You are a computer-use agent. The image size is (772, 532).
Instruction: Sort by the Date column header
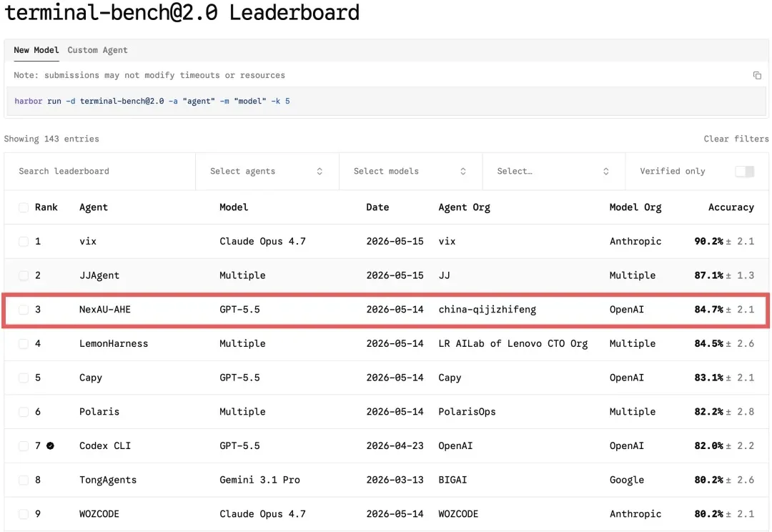click(377, 207)
